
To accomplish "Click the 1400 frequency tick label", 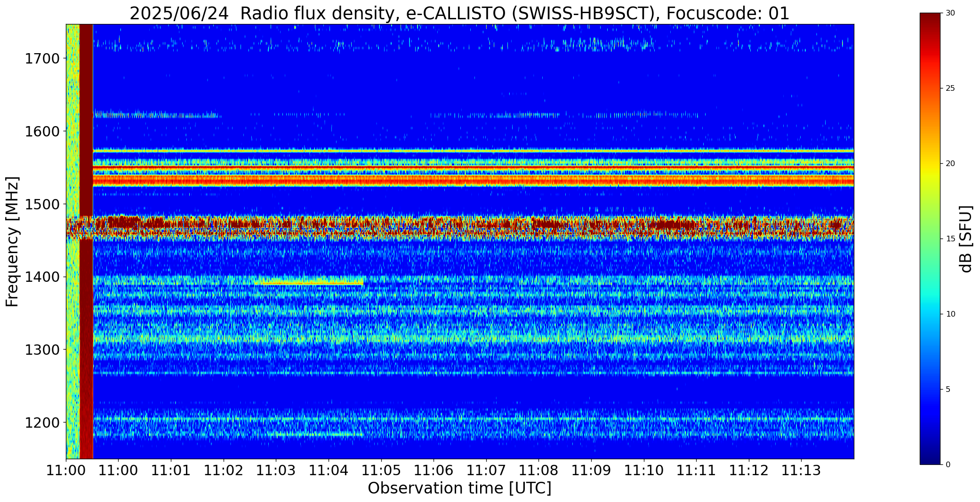I will [42, 277].
